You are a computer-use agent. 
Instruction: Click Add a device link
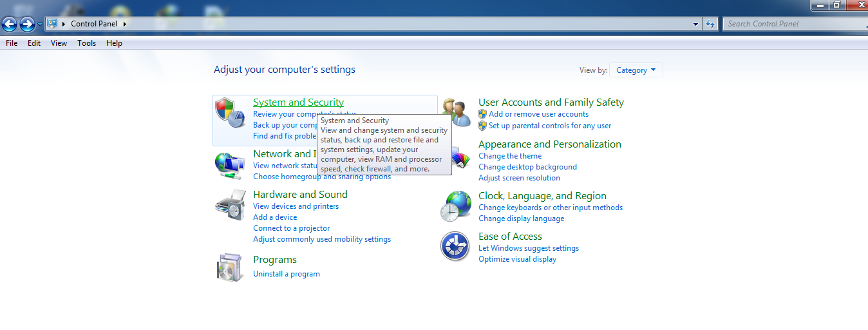275,217
